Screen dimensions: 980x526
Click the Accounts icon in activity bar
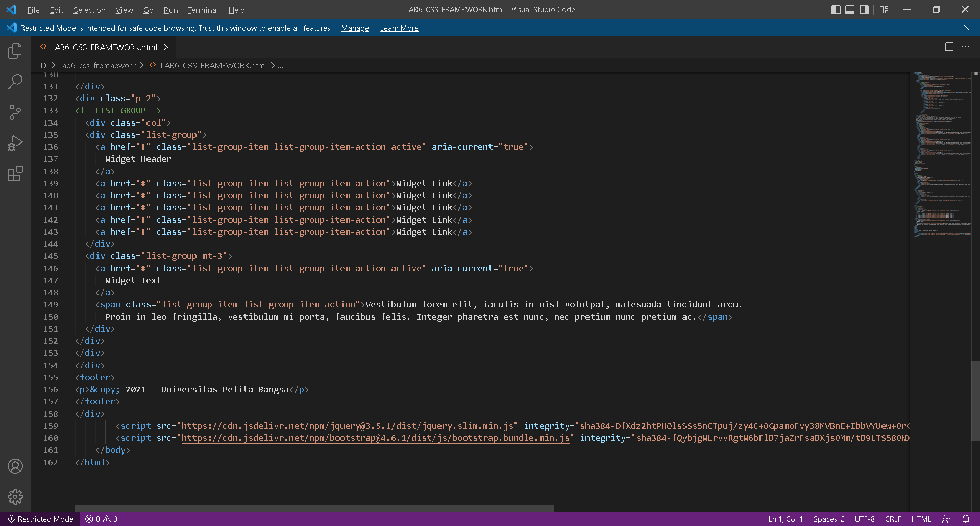click(15, 466)
